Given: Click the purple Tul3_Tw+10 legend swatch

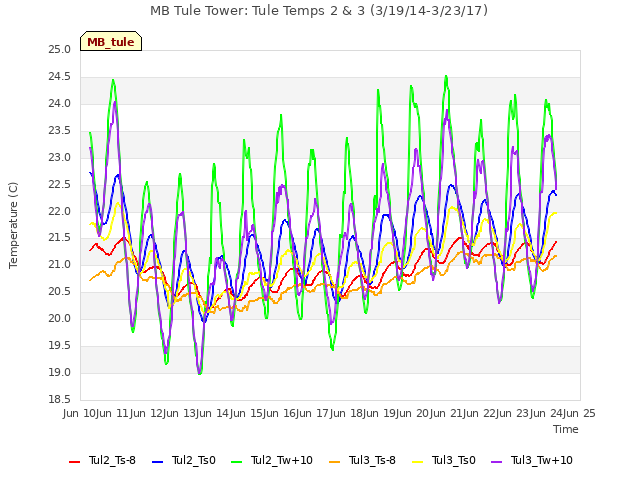Looking at the screenshot, I should (497, 461).
